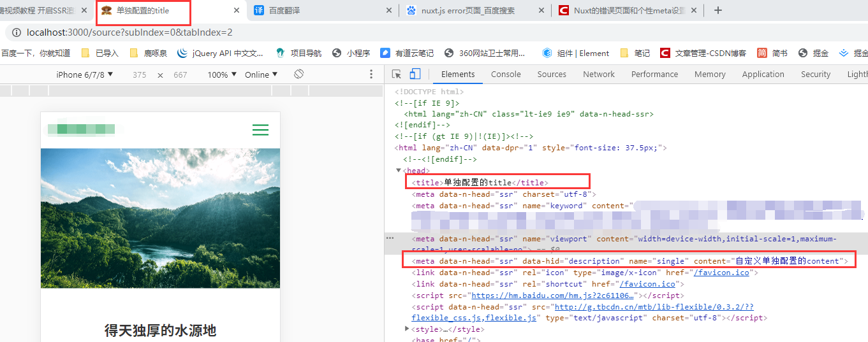Open the 笔记 bookmark folder

[x=635, y=53]
